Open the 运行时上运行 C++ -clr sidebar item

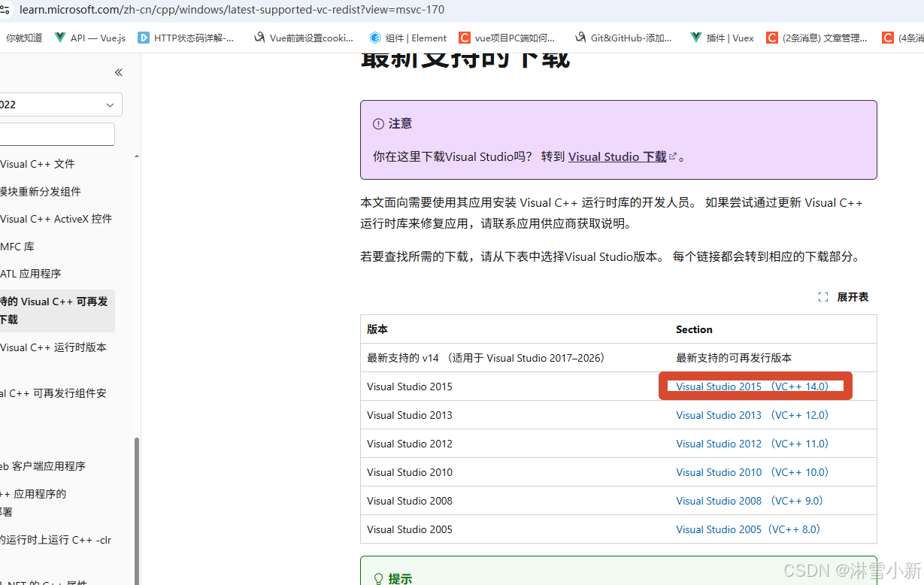(x=56, y=540)
